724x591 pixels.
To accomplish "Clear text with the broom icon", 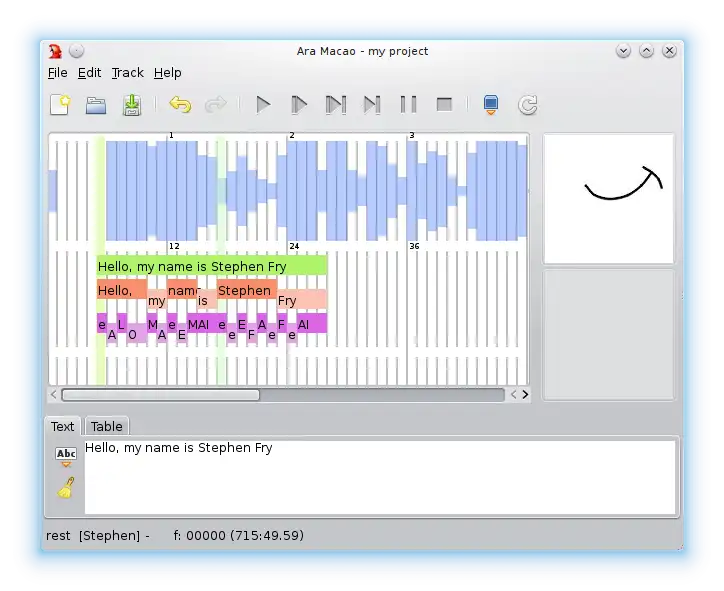I will (66, 488).
